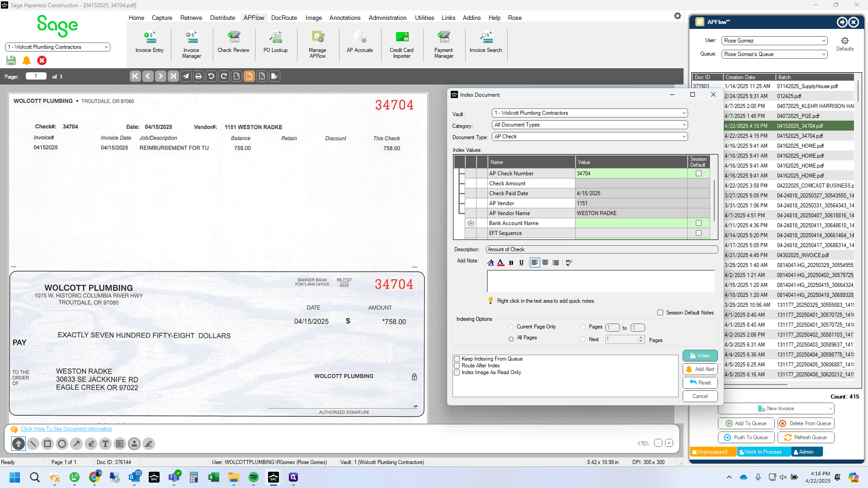The width and height of the screenshot is (868, 488).
Task: Open the APFlow User dropdown
Action: pyautogui.click(x=774, y=41)
